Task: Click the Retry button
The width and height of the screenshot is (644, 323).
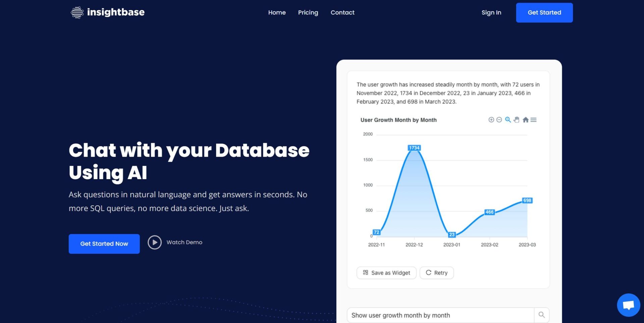Action: point(437,273)
